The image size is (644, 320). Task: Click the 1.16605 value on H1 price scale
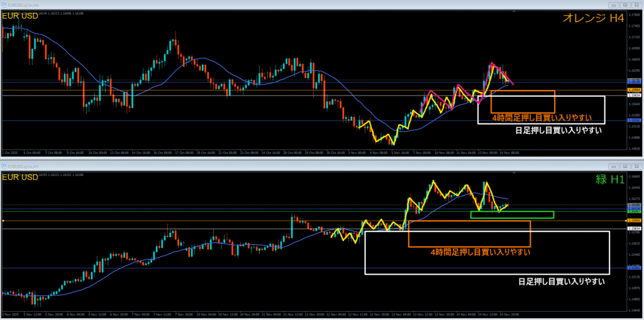pyautogui.click(x=635, y=177)
